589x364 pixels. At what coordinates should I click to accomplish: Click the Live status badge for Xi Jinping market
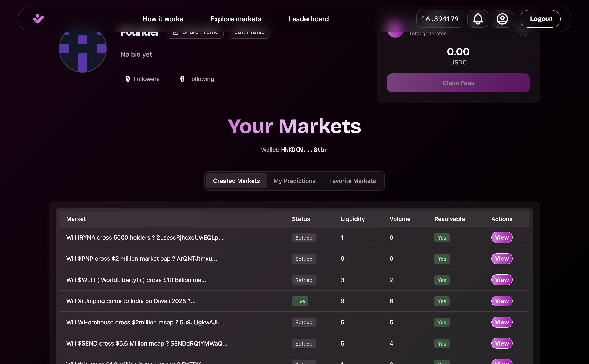tap(300, 301)
